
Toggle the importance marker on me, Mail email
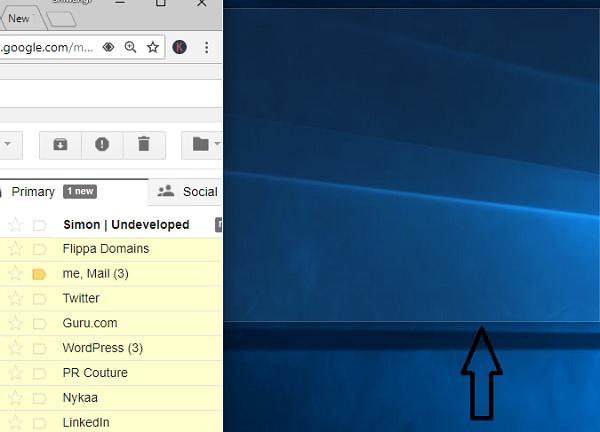(40, 274)
